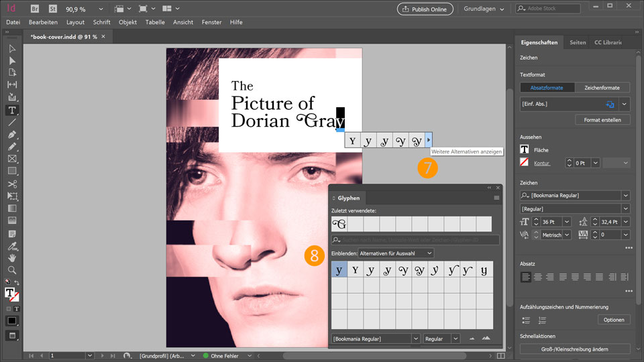This screenshot has height=362, width=644.
Task: Select the Hand tool
Action: [12, 258]
